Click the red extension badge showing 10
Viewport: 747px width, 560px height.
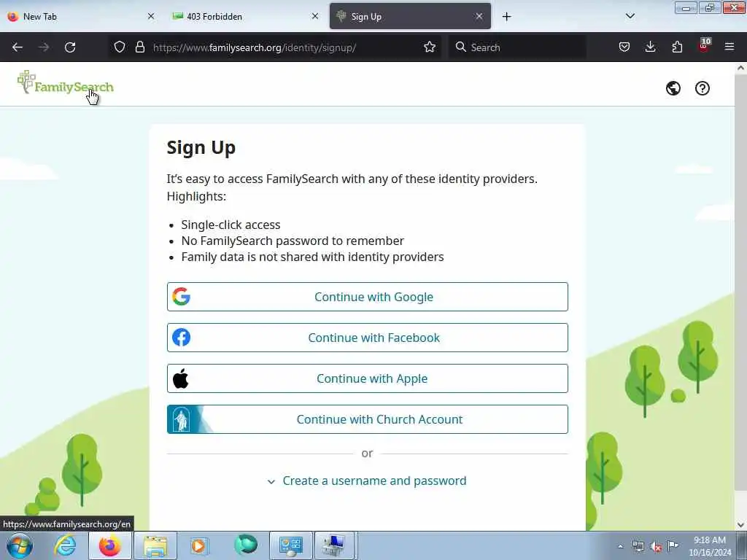pos(704,44)
